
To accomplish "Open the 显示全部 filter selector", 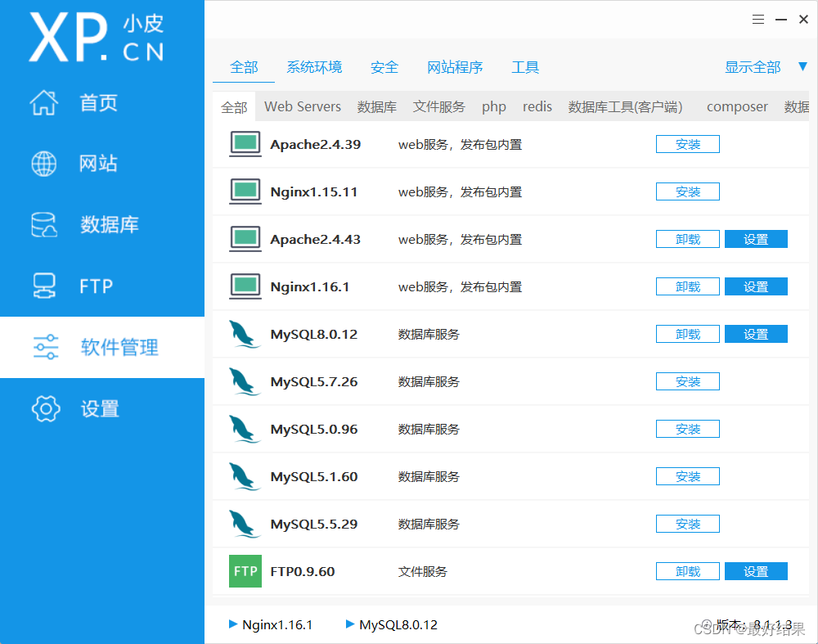I will [753, 67].
